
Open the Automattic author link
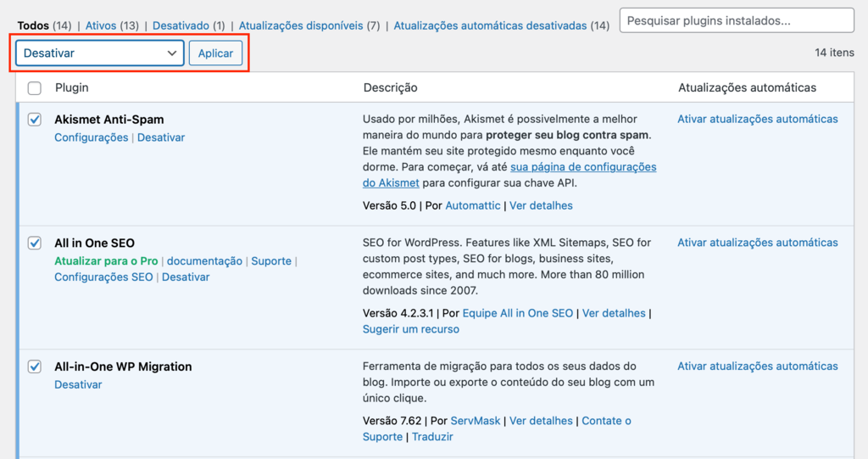[473, 205]
